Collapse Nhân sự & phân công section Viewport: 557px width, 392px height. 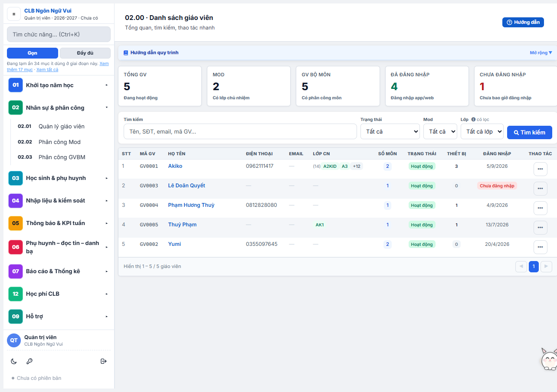(x=59, y=108)
